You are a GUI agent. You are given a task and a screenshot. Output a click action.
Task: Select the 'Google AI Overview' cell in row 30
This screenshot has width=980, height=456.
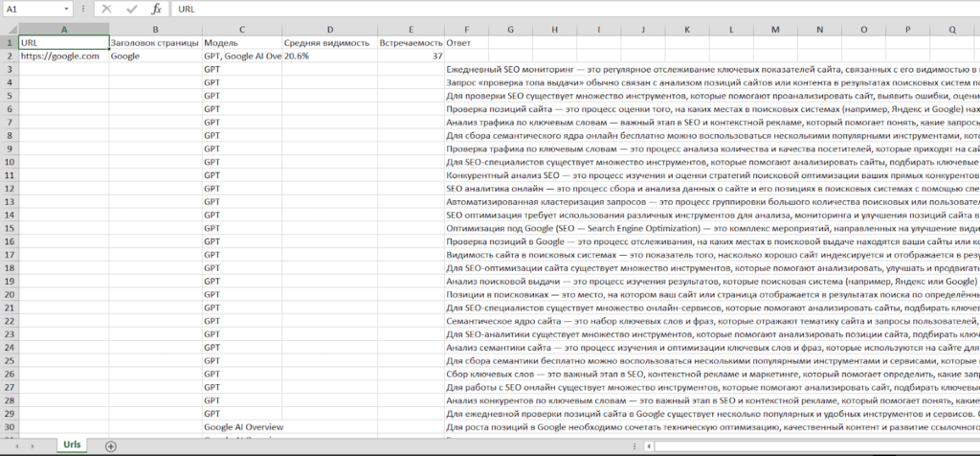coord(243,425)
